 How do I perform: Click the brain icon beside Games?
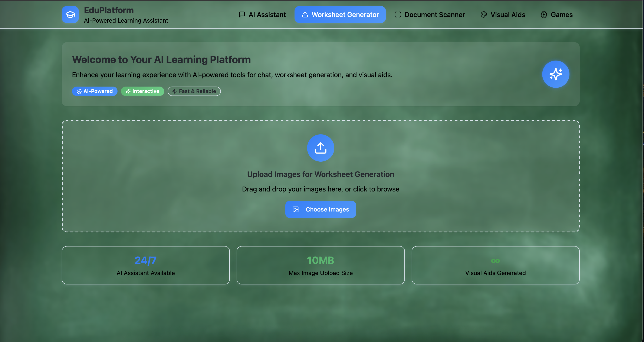click(544, 14)
